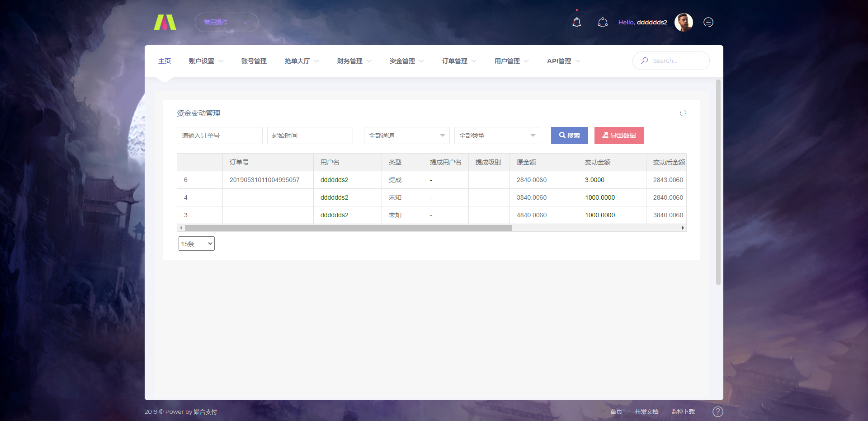Expand the 抢单大厅 menu

302,61
